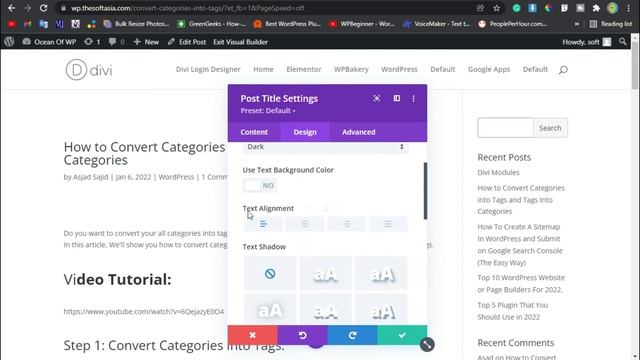640x360 pixels.
Task: Switch to the Design tab
Action: [305, 132]
